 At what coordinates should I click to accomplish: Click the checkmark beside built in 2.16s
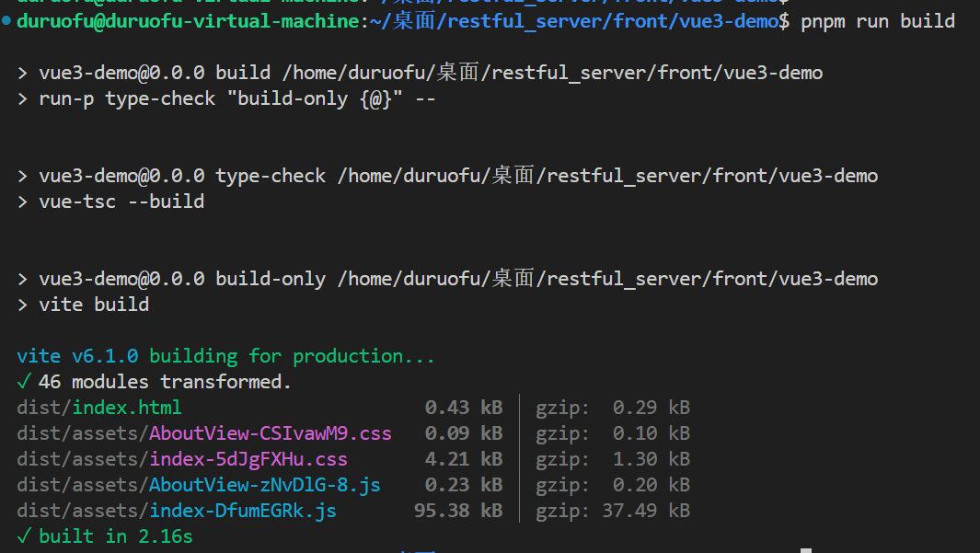[x=23, y=536]
